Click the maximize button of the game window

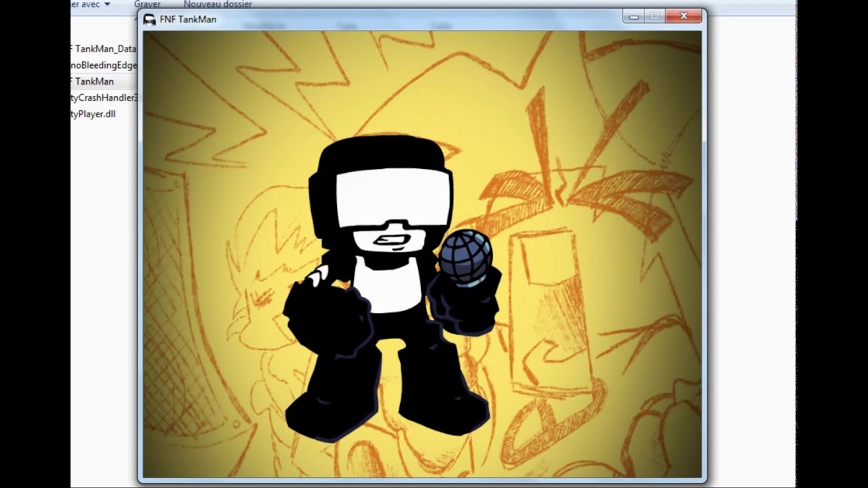[654, 16]
